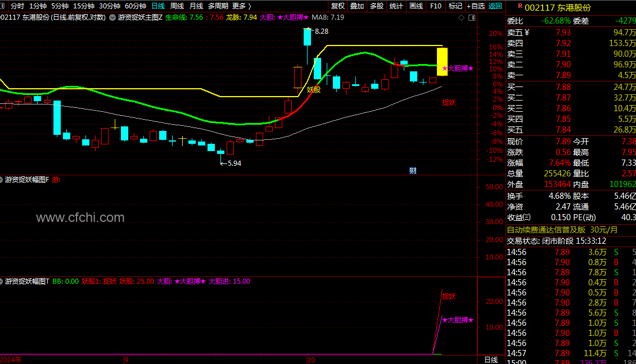Click the 买五 price 7.84

coord(563,130)
